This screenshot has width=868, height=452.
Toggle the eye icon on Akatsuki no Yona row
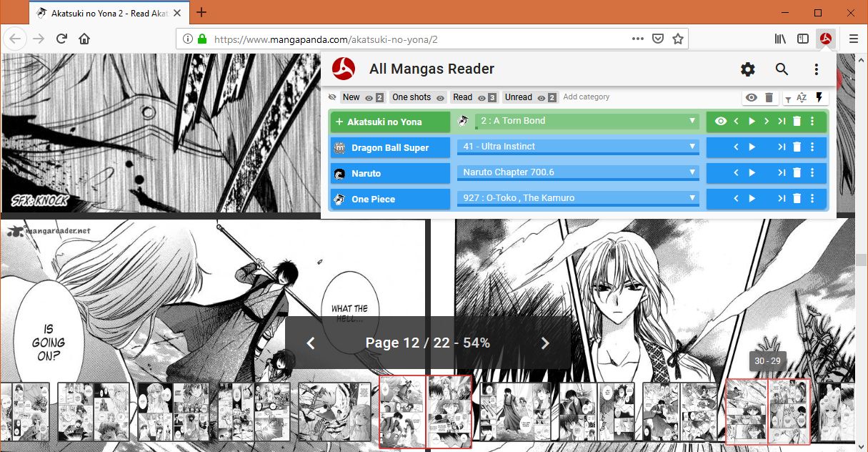(x=721, y=121)
